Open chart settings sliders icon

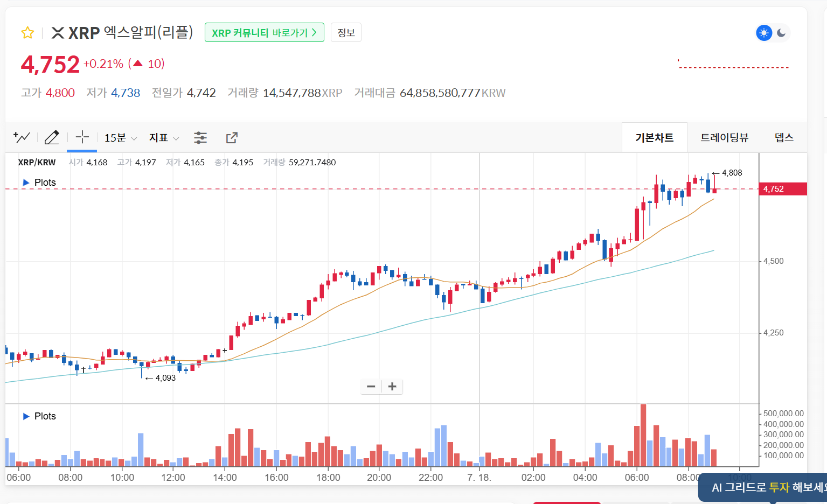pyautogui.click(x=200, y=138)
